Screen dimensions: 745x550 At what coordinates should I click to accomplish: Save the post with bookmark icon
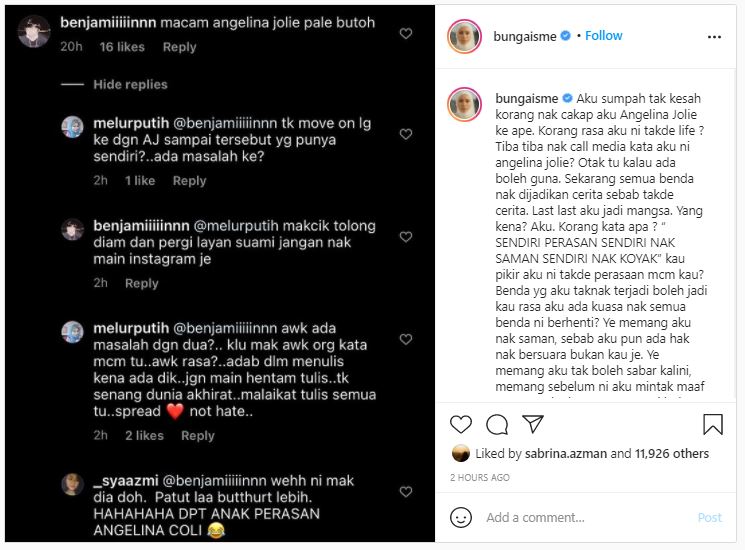tap(713, 424)
